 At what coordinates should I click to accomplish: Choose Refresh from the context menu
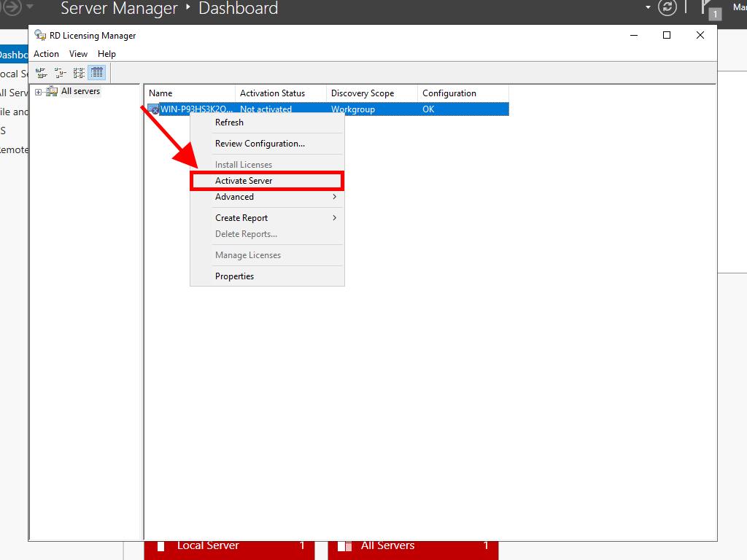pyautogui.click(x=267, y=122)
